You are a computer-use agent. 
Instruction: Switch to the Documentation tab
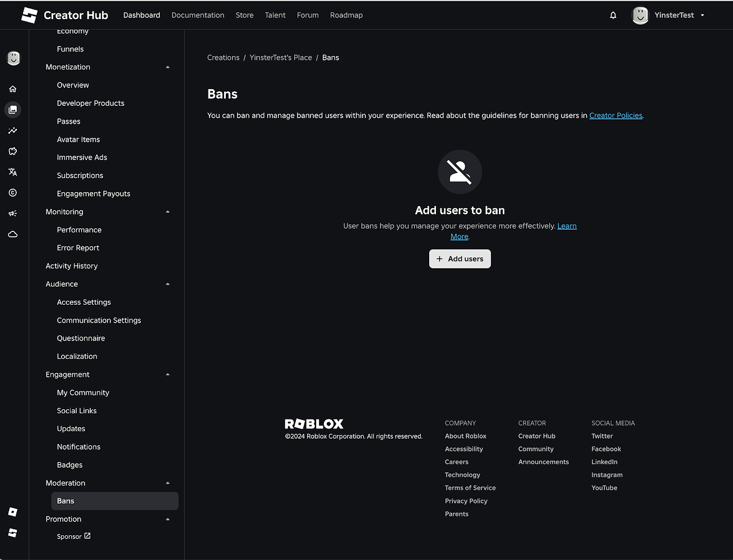[198, 15]
